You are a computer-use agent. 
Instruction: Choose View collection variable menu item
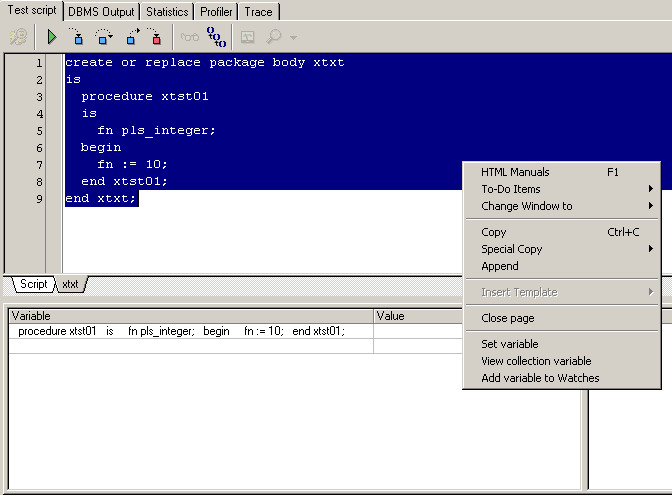pos(561,361)
